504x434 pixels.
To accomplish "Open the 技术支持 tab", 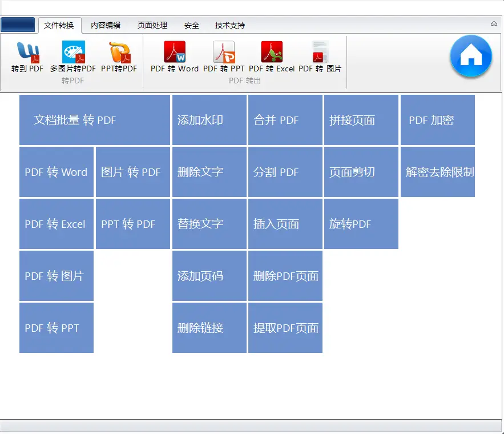I will point(229,25).
